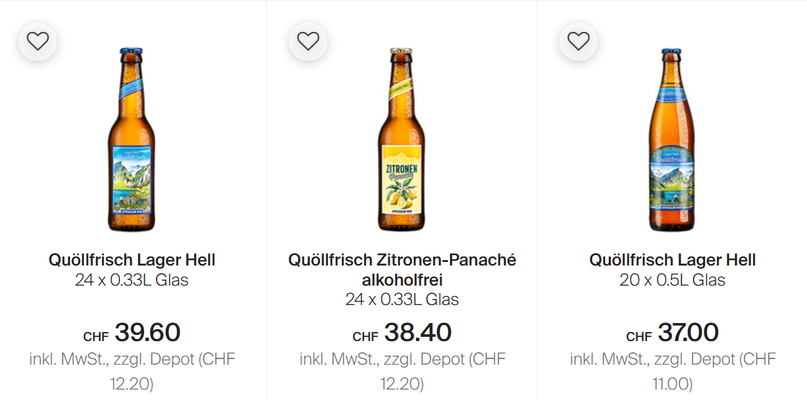807x400 pixels.
Task: Open the 0.33L Lager Hell bottle image
Action: tap(132, 138)
